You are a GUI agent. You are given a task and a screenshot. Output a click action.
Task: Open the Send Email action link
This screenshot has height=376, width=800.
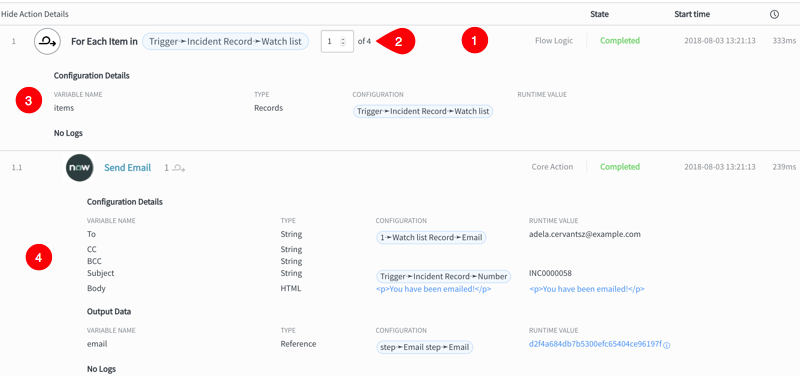pyautogui.click(x=128, y=167)
